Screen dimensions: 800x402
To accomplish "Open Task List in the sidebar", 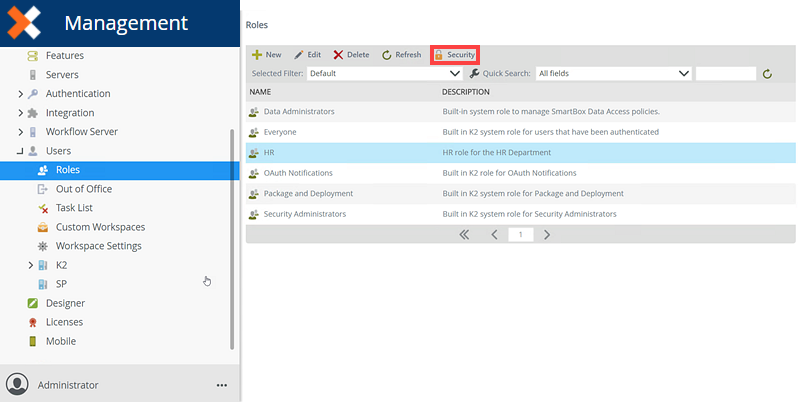I will [x=74, y=208].
